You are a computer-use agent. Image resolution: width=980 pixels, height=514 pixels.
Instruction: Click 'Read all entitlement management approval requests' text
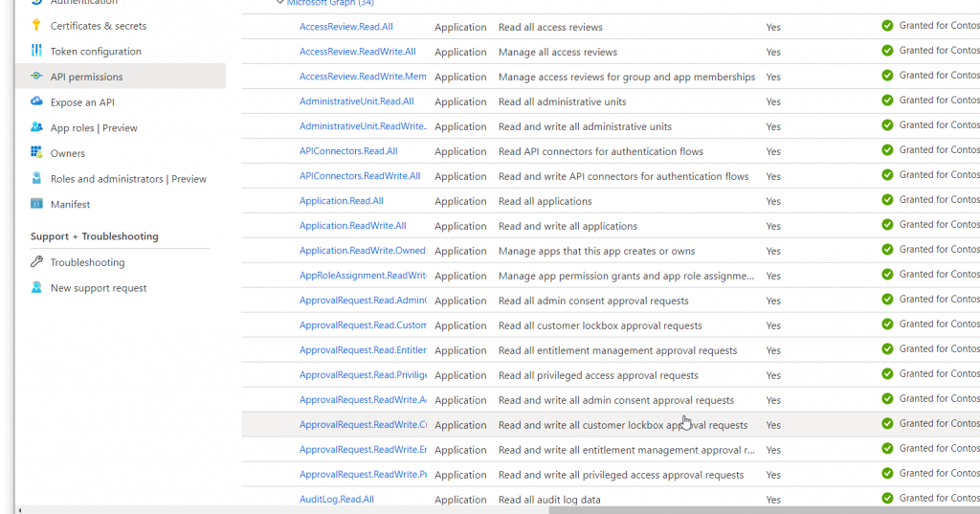617,350
